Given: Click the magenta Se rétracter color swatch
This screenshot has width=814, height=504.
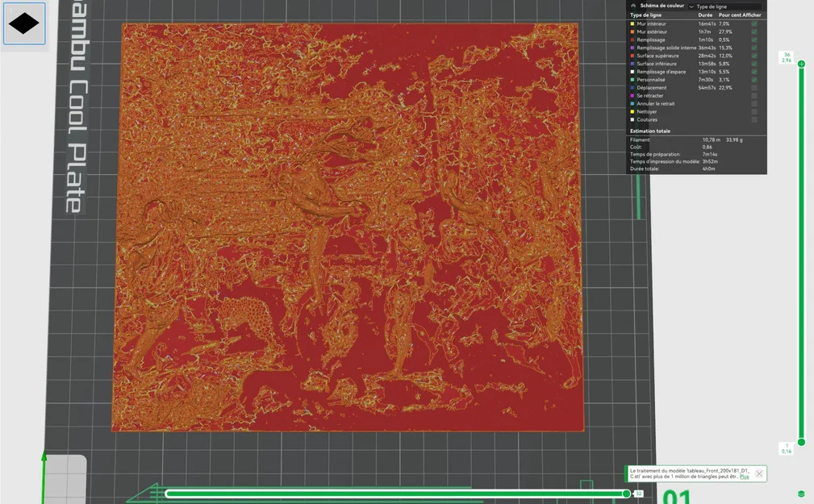Looking at the screenshot, I should [x=632, y=95].
